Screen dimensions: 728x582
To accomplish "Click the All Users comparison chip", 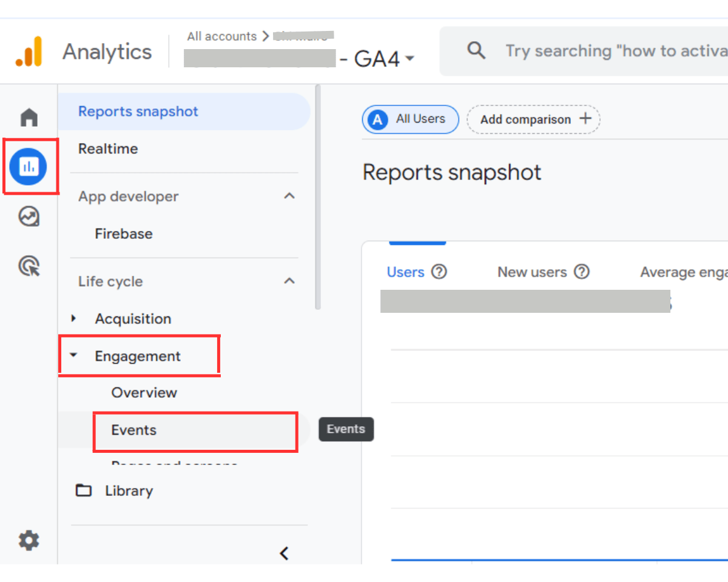I will click(x=410, y=119).
